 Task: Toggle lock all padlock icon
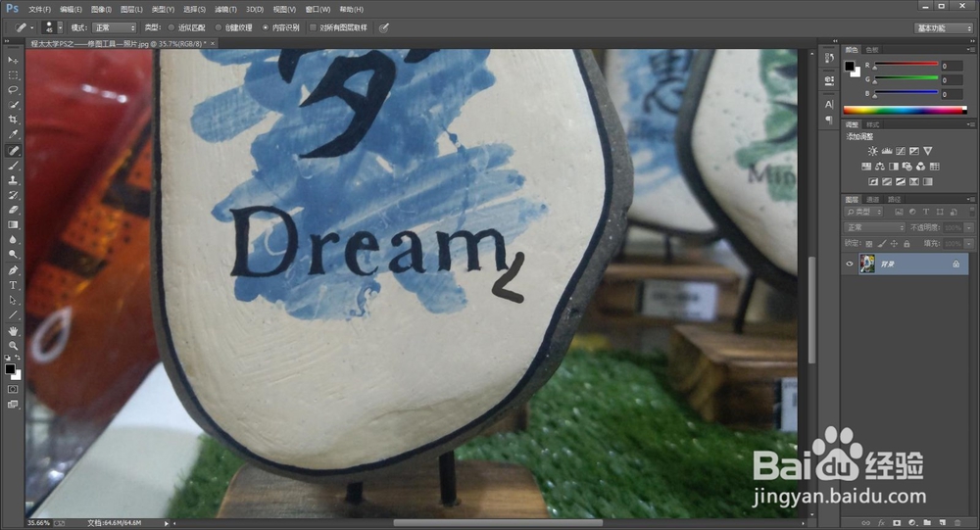coord(906,244)
